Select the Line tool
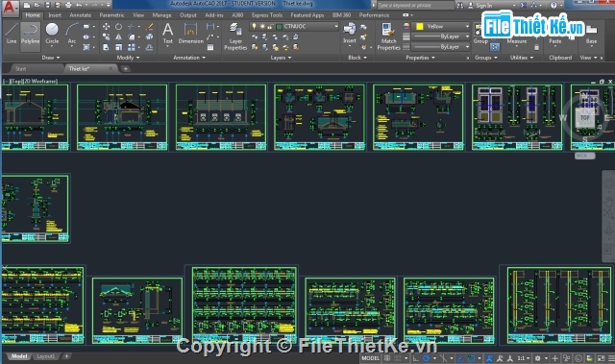The width and height of the screenshot is (615, 364). pyautogui.click(x=11, y=33)
